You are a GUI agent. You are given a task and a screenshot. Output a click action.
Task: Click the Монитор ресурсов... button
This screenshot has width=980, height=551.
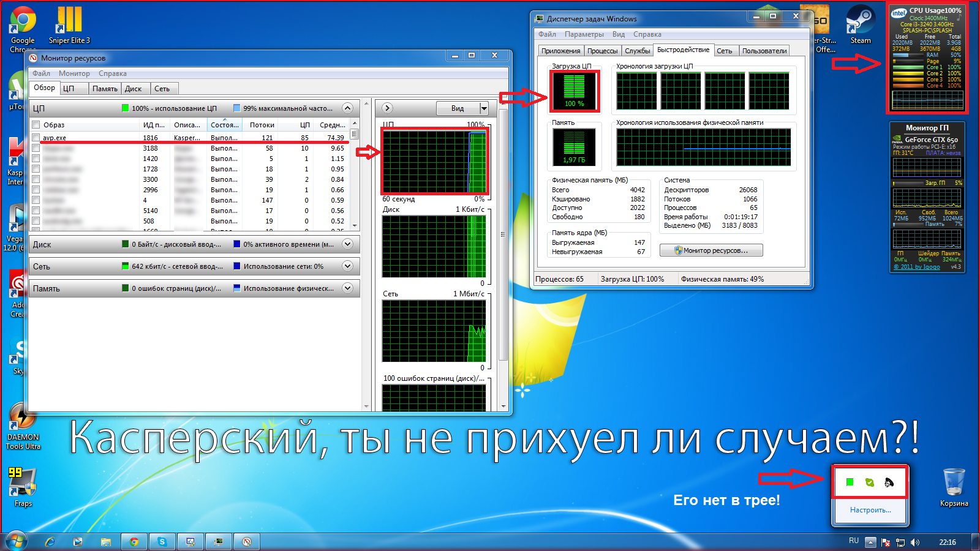711,250
